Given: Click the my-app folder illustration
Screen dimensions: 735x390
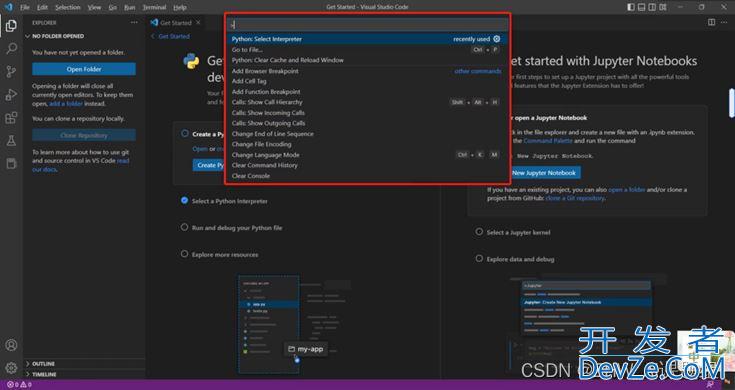Looking at the screenshot, I should (x=306, y=349).
